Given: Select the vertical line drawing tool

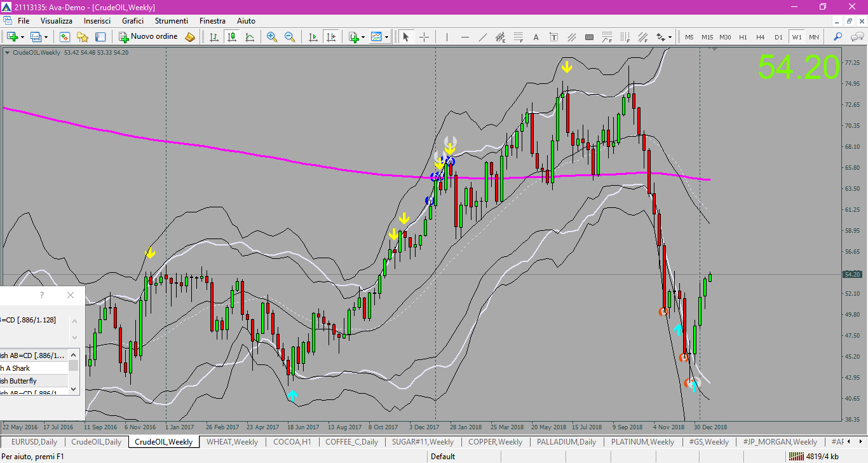Looking at the screenshot, I should coord(447,37).
